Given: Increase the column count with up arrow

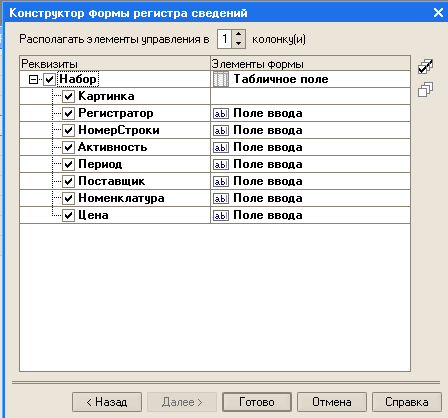Looking at the screenshot, I should click(238, 34).
